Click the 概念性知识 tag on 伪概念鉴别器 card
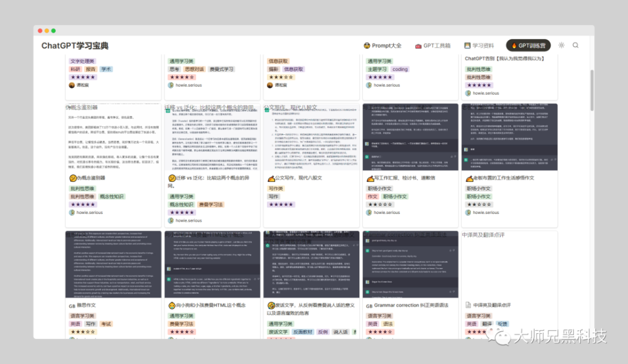This screenshot has width=628, height=364. pos(112,196)
